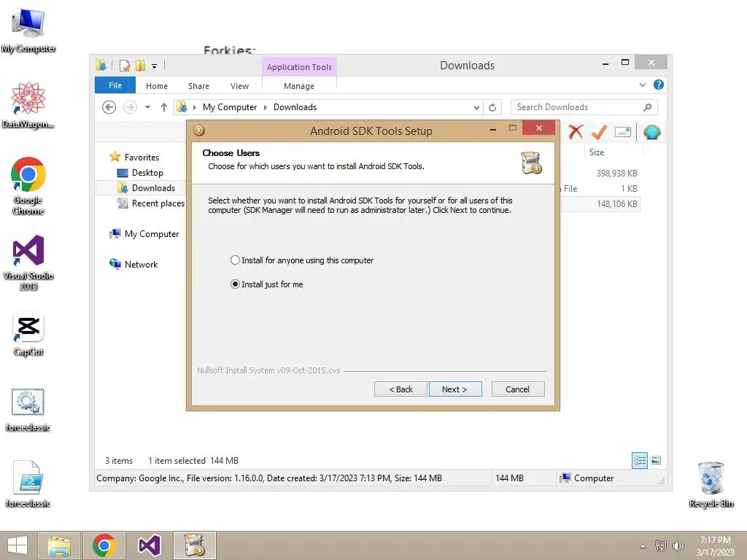Image resolution: width=747 pixels, height=560 pixels.
Task: Click the Size column header
Action: pyautogui.click(x=597, y=152)
